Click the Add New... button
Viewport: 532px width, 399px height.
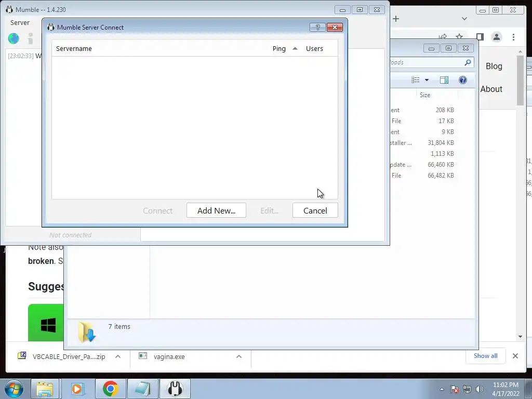[216, 210]
